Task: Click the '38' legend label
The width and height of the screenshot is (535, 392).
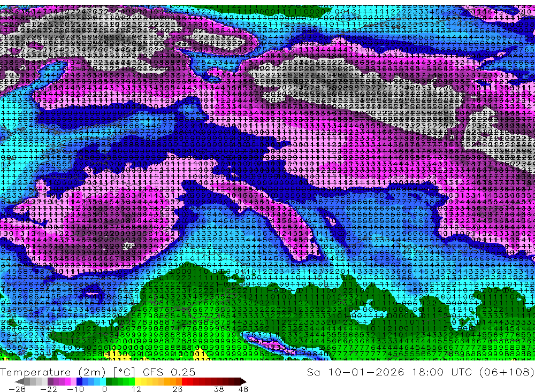Action: [x=219, y=389]
